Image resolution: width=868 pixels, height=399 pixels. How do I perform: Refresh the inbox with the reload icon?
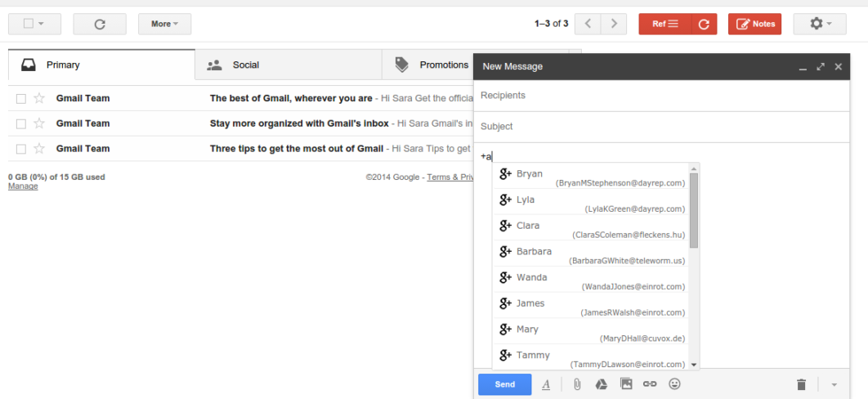[x=100, y=24]
